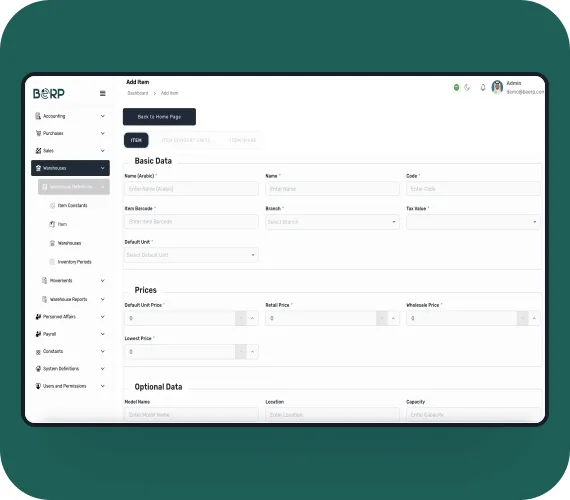Increase the Wholesale Price value
570x500 pixels.
[x=534, y=318]
